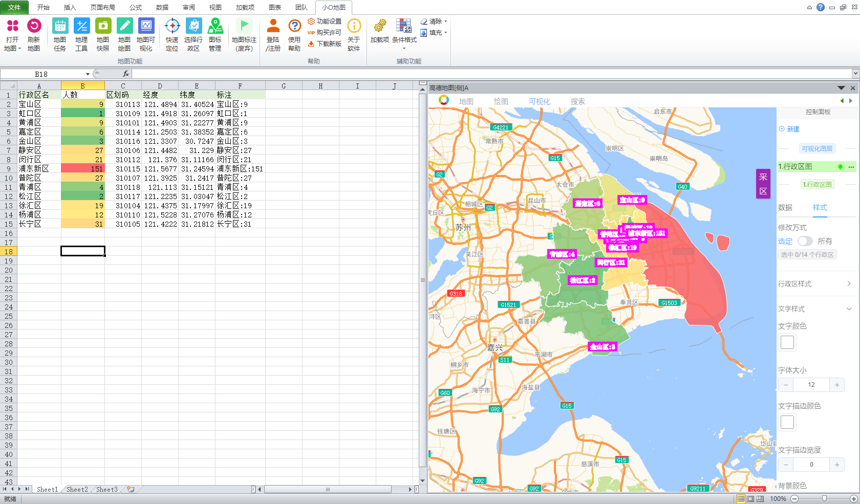This screenshot has height=504, width=860.
Task: Pick the 文字颜色 color swatch
Action: (x=787, y=342)
